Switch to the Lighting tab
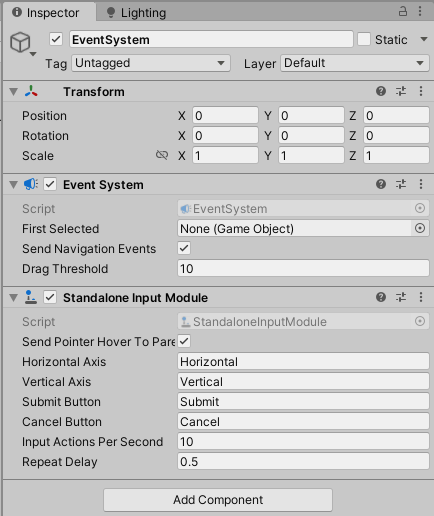This screenshot has height=516, width=434. tap(136, 13)
